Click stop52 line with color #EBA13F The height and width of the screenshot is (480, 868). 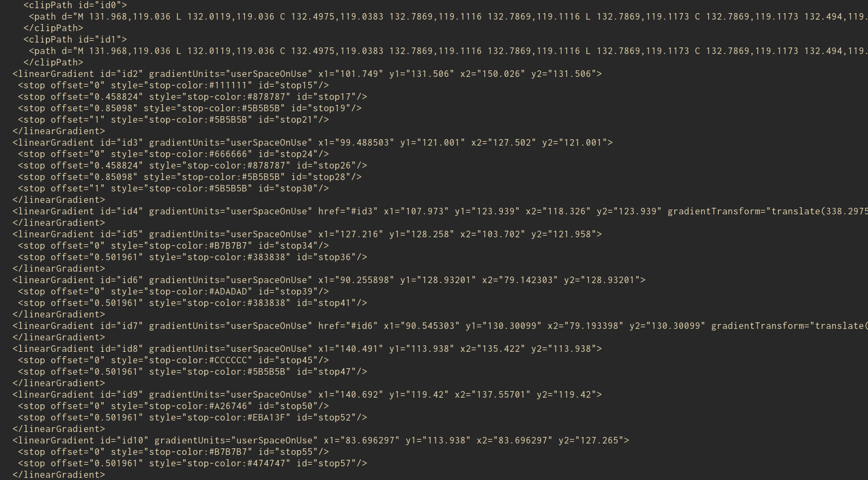192,417
